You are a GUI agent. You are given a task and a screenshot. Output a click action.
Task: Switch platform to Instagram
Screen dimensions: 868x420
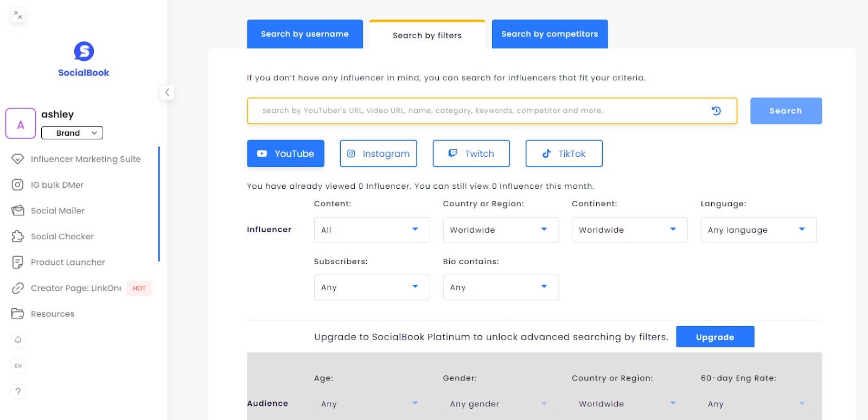click(378, 154)
